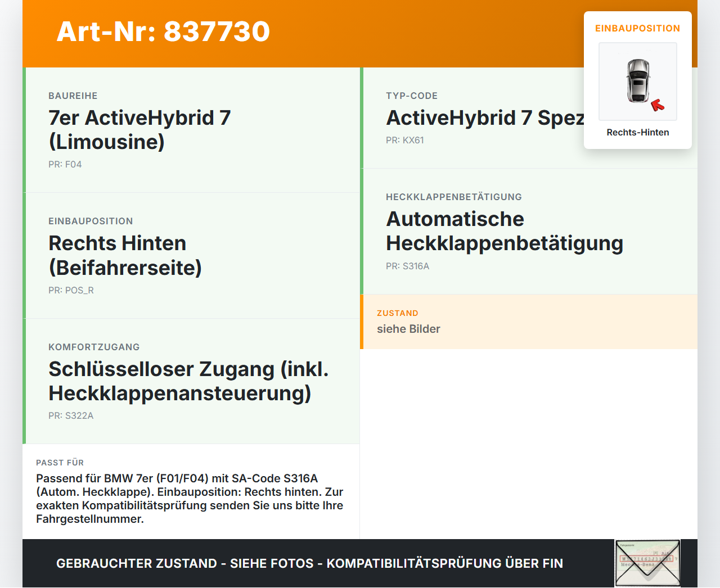The image size is (720, 588).
Task: Click the ZUSTAND label
Action: click(x=398, y=313)
